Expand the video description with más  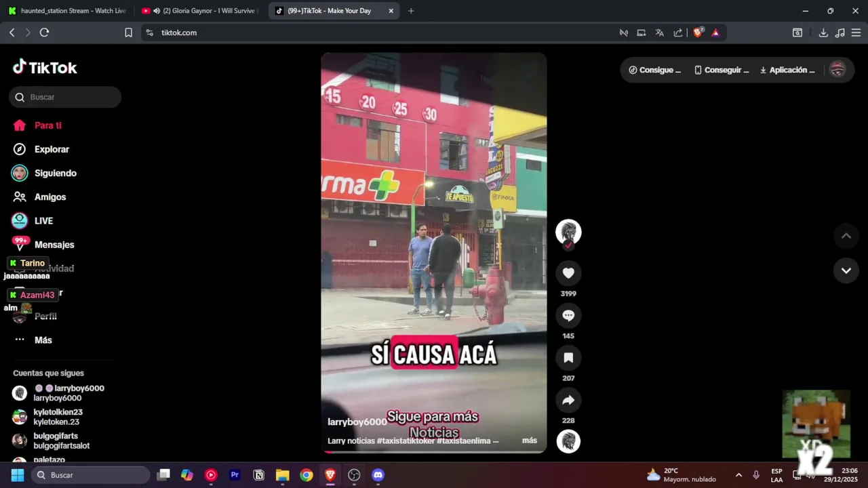click(530, 441)
